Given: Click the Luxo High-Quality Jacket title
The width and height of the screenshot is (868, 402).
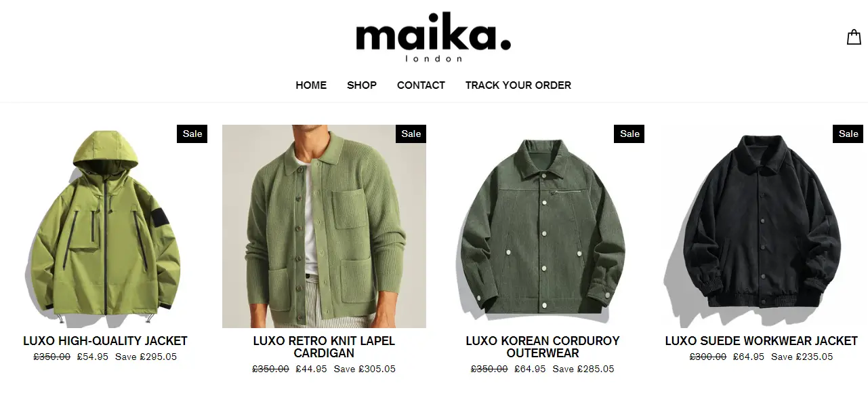Looking at the screenshot, I should point(105,341).
